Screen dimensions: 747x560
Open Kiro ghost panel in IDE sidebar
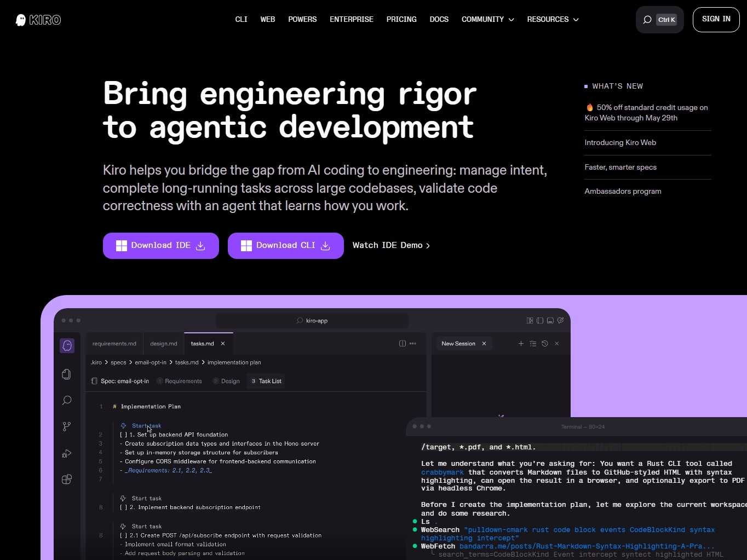pos(67,345)
